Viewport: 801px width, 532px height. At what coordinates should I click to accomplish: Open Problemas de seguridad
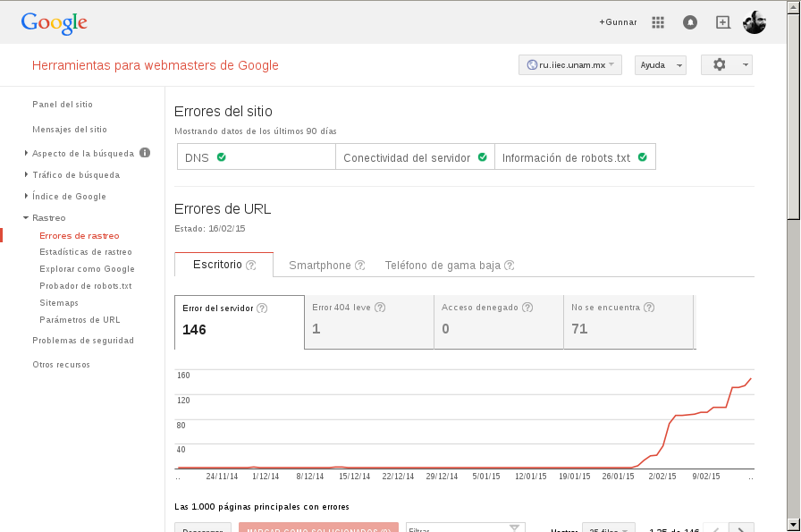(x=83, y=341)
